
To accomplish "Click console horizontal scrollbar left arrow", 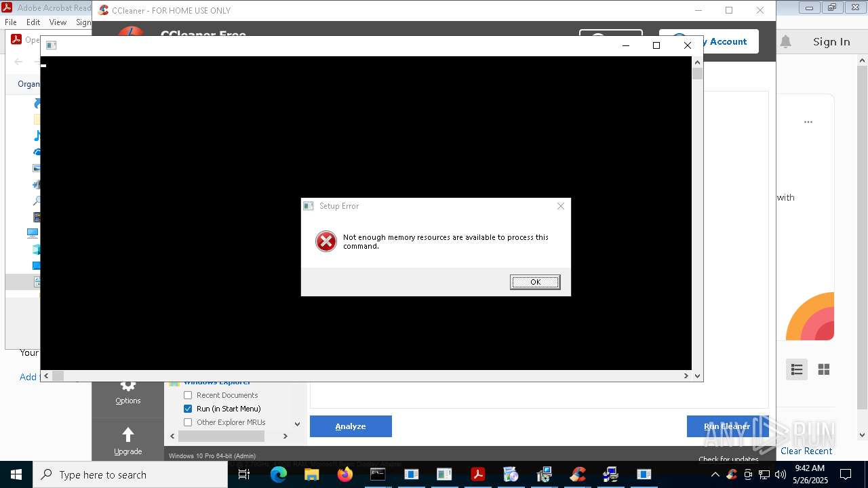I will coord(46,375).
